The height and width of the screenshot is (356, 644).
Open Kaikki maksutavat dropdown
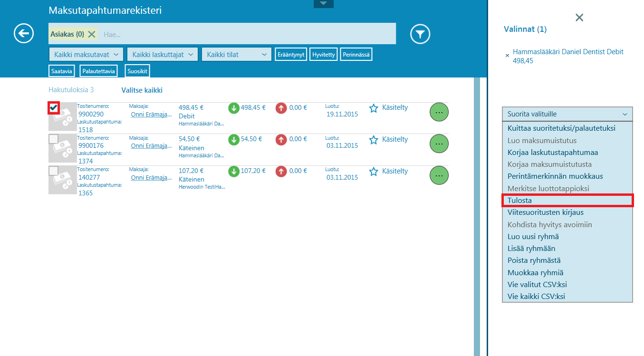click(86, 55)
